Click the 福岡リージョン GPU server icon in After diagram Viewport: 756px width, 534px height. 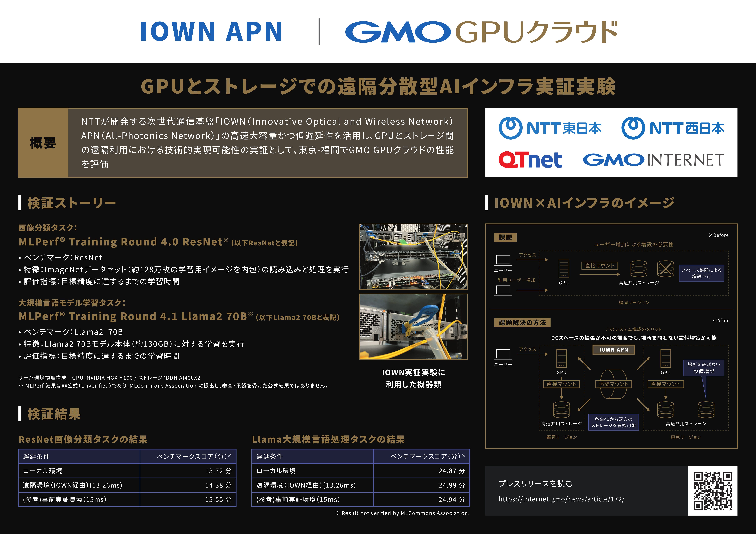click(561, 358)
